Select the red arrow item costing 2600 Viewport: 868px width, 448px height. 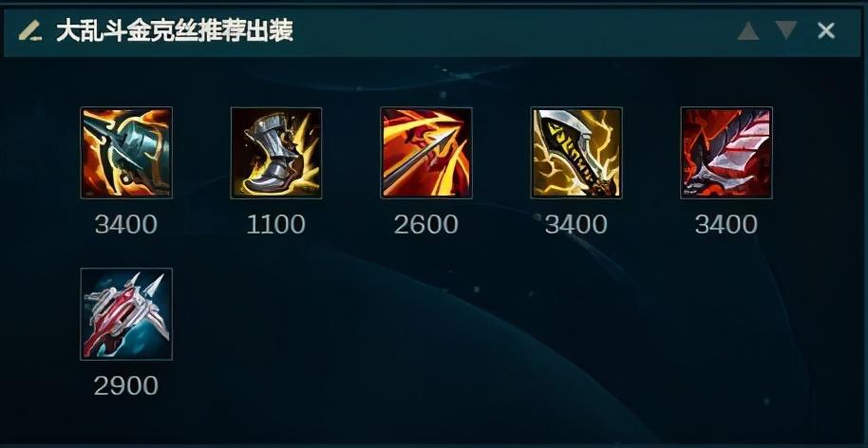tap(426, 153)
